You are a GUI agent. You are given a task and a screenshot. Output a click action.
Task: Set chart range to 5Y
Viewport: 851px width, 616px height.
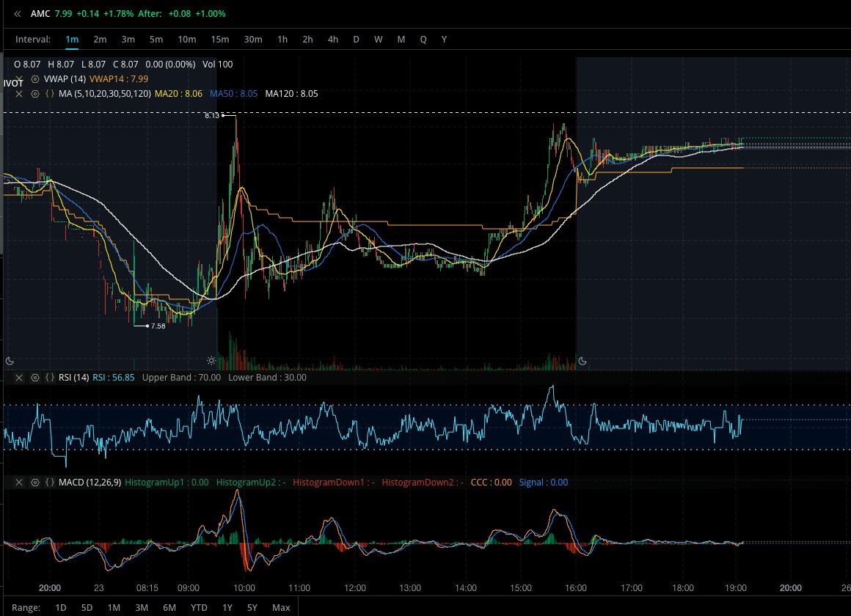point(252,607)
